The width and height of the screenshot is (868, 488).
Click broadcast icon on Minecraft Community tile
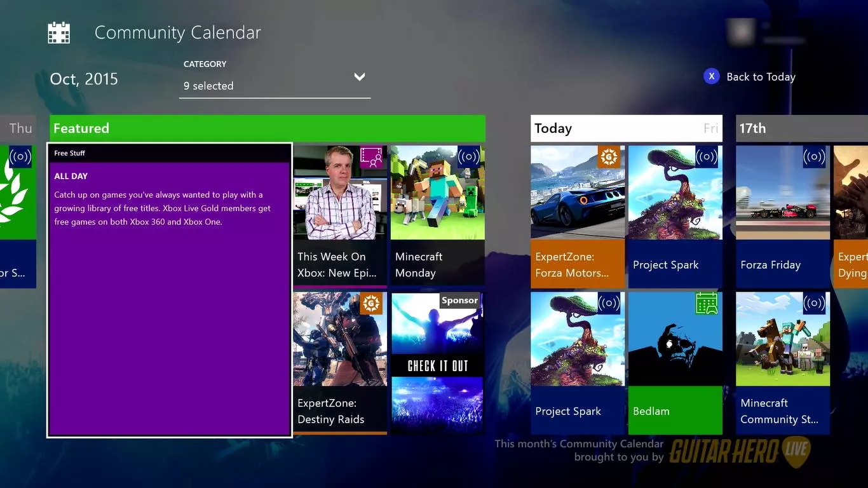pos(814,303)
